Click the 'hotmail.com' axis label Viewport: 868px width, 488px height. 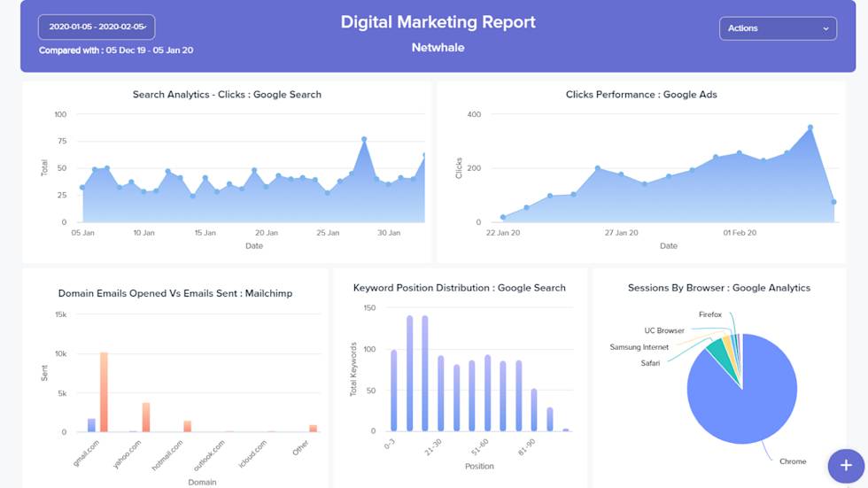click(167, 455)
